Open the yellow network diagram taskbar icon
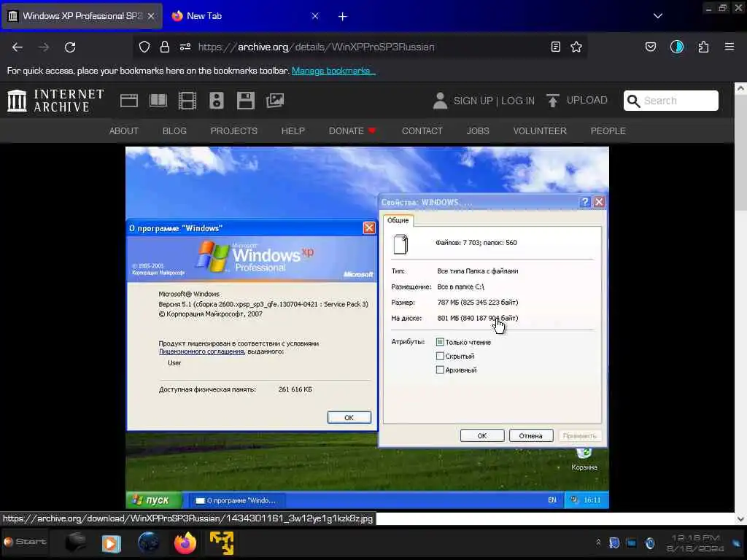 (222, 542)
